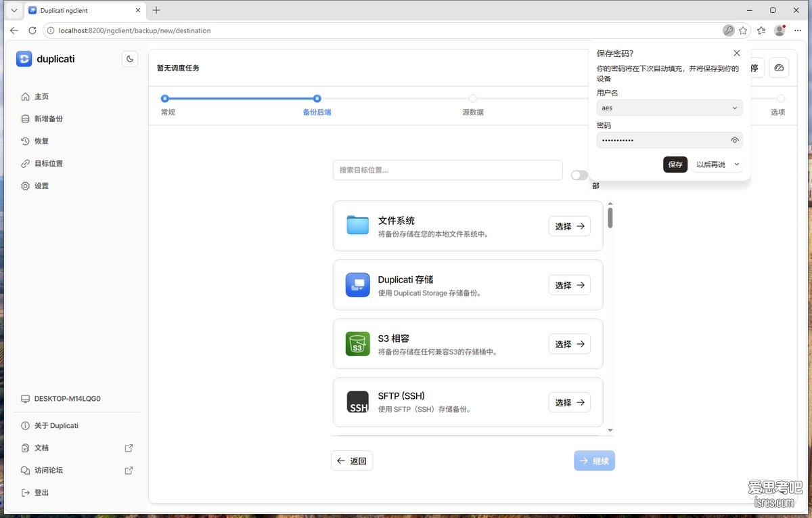812x518 pixels.
Task: Select Duplicati 存储 destination
Action: coord(569,285)
